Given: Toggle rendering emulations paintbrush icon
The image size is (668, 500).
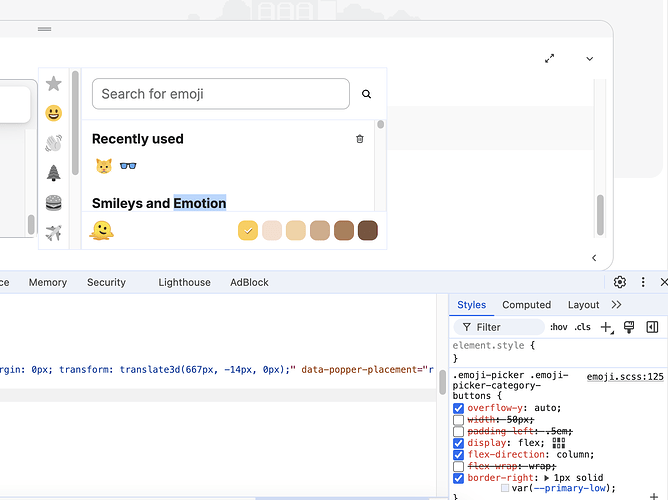Looking at the screenshot, I should 629,327.
